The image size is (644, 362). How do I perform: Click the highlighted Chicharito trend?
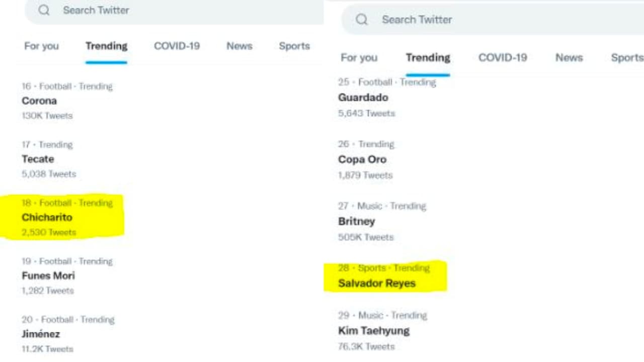click(47, 217)
